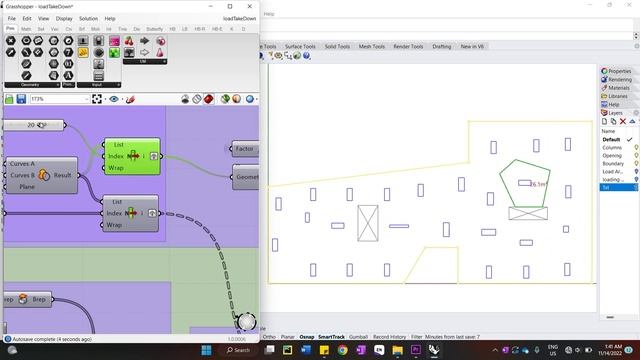Save the Grasshopper document with the floppy icon
This screenshot has height=360, width=640.
coord(21,99)
